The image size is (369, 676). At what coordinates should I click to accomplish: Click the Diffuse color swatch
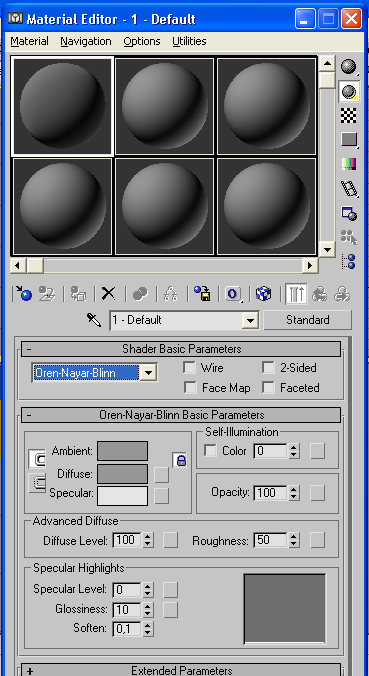(122, 474)
